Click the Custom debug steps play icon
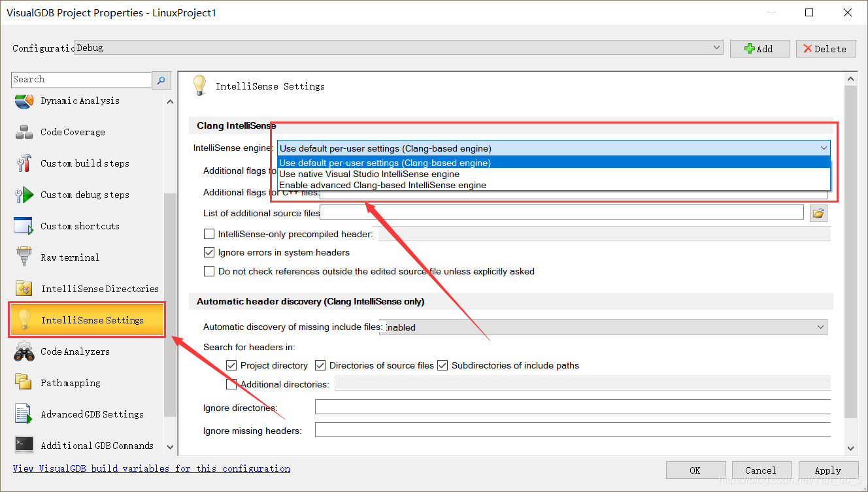The image size is (868, 492). (x=24, y=195)
